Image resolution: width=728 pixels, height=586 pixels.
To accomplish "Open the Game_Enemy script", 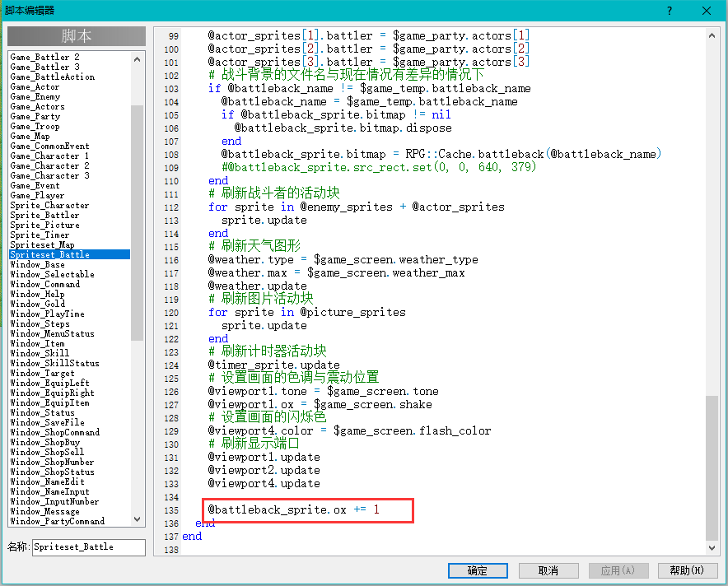I will coord(35,96).
